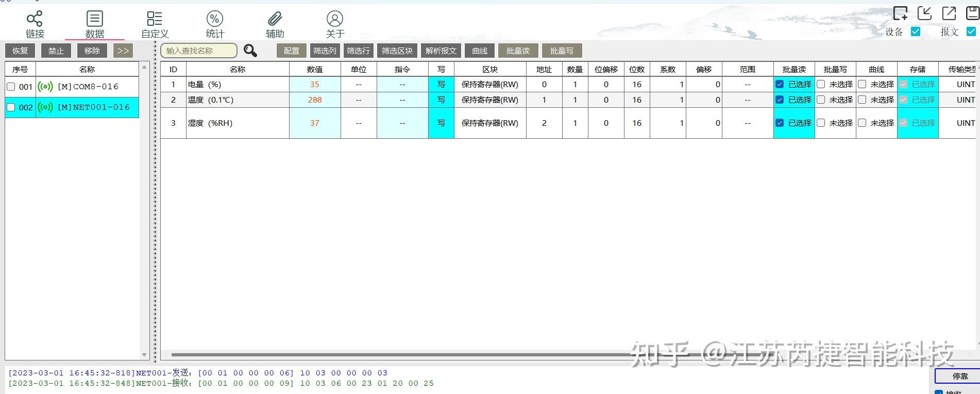980x394 pixels.
Task: Click the 配置 button
Action: pos(292,51)
